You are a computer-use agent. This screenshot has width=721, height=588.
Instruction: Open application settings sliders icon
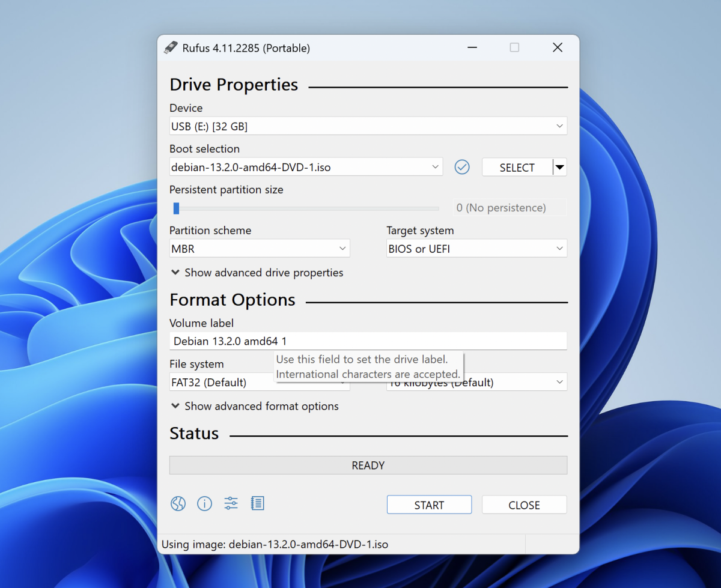pyautogui.click(x=231, y=504)
